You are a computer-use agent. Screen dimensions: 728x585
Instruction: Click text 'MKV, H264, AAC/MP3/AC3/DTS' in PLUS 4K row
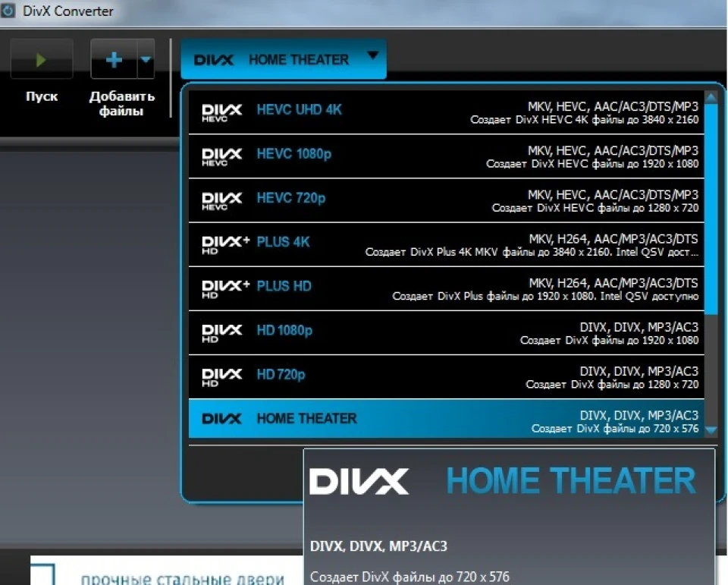coord(613,239)
